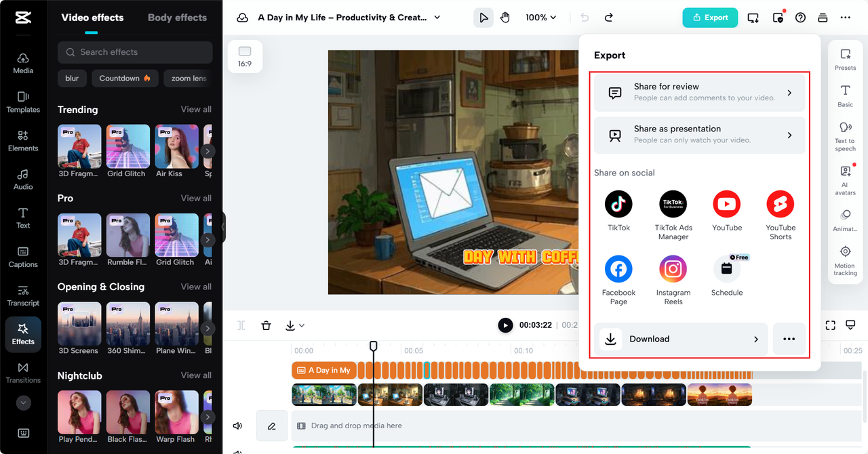Open the AI avatars tool
The width and height of the screenshot is (868, 454).
coord(845,180)
